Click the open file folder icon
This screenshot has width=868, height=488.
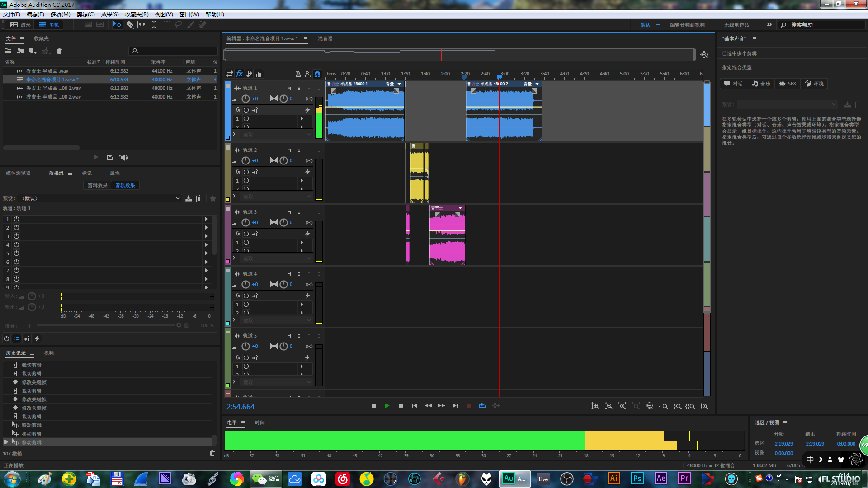coord(8,51)
